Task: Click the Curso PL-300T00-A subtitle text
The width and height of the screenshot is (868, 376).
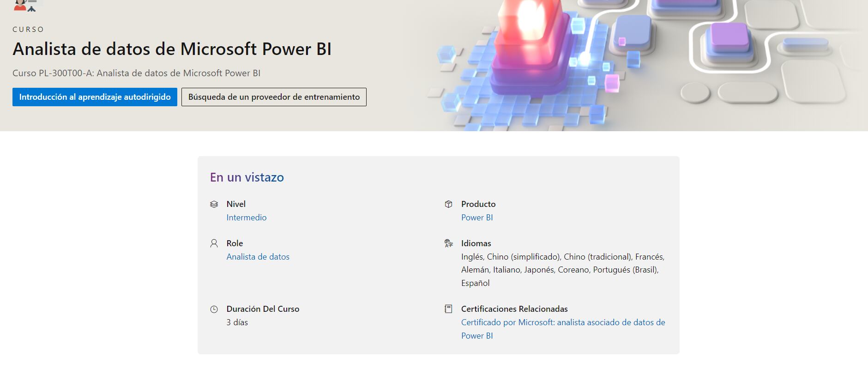Action: click(136, 73)
